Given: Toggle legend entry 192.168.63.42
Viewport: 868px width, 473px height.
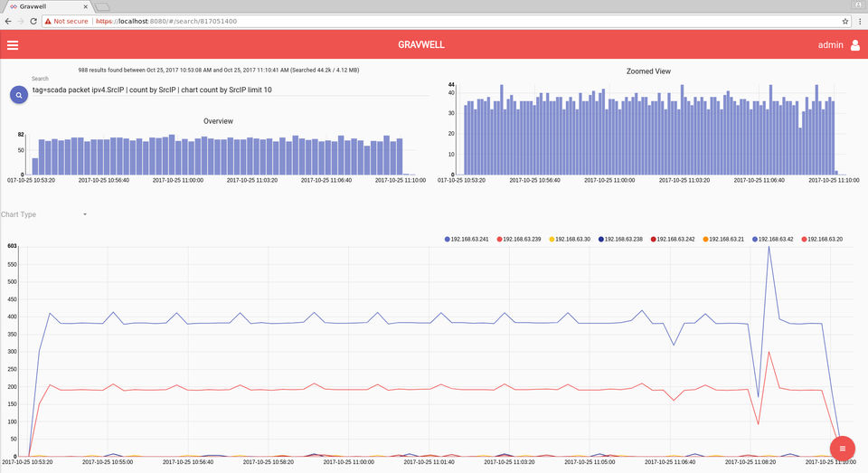Looking at the screenshot, I should pos(773,240).
